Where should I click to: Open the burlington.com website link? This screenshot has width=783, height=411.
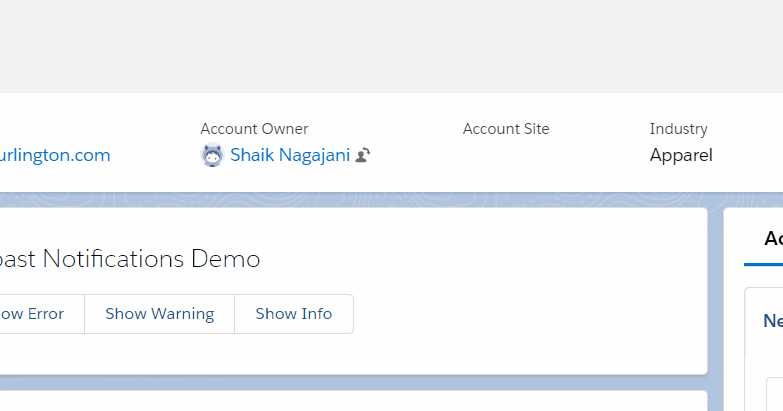coord(55,155)
